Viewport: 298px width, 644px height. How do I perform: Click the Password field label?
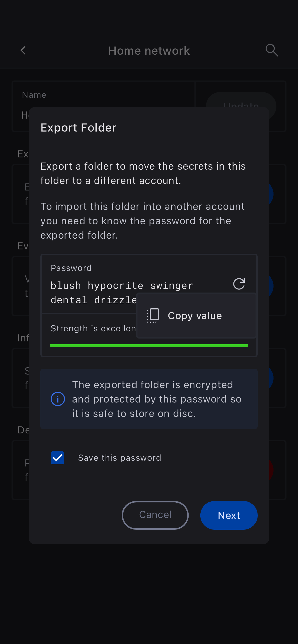click(71, 268)
